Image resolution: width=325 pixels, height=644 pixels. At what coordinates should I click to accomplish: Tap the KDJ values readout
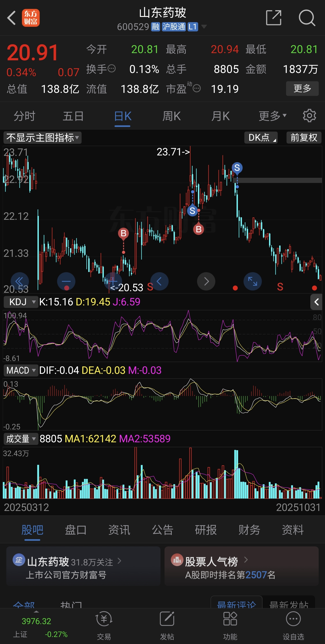coord(90,302)
